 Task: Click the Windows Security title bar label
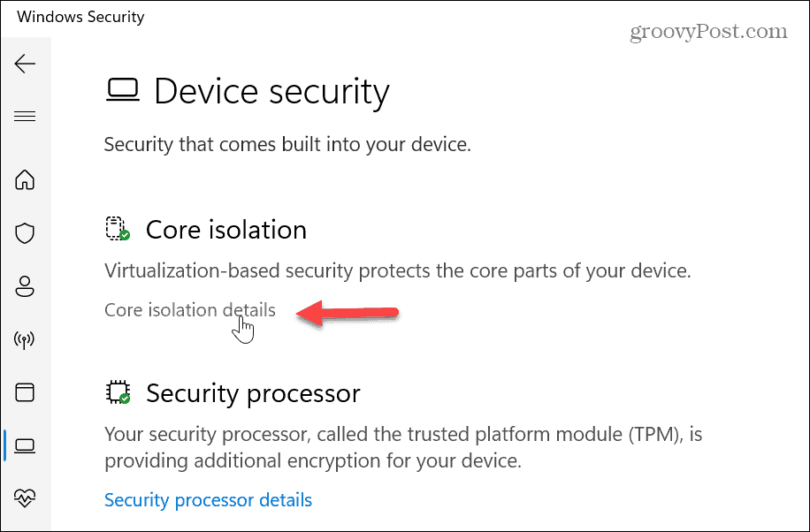80,16
